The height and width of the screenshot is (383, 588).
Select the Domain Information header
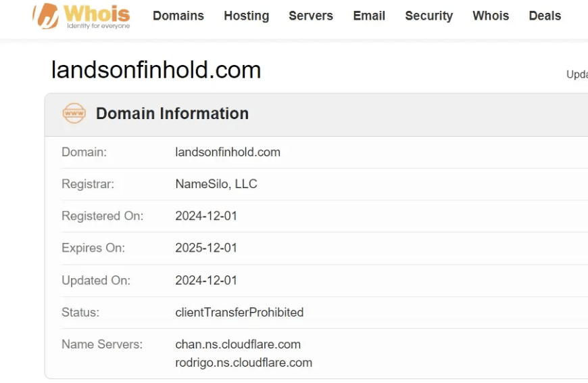click(172, 114)
